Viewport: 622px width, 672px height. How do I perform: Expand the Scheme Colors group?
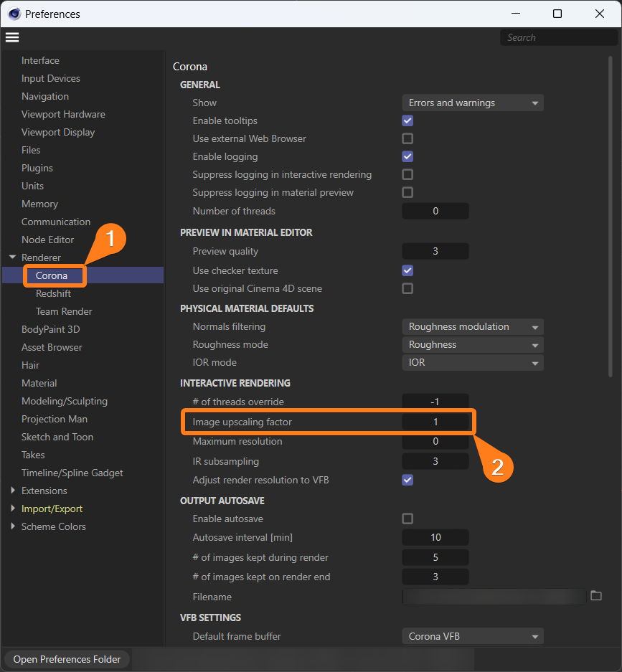[x=12, y=526]
